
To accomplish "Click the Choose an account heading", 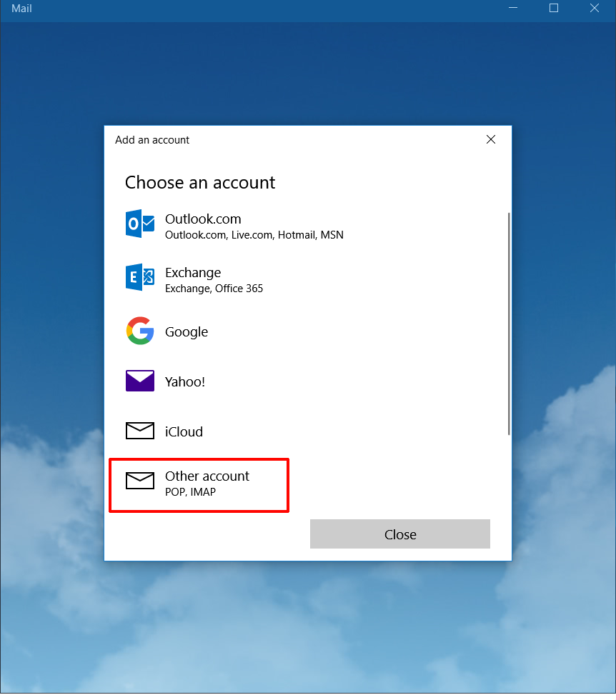I will (x=200, y=183).
